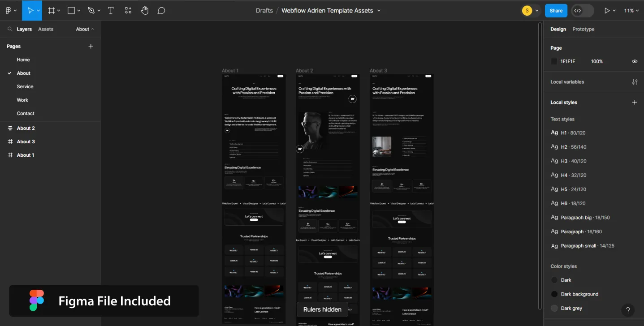Expand Frame tool options dropdown
The image size is (644, 326).
(x=60, y=10)
